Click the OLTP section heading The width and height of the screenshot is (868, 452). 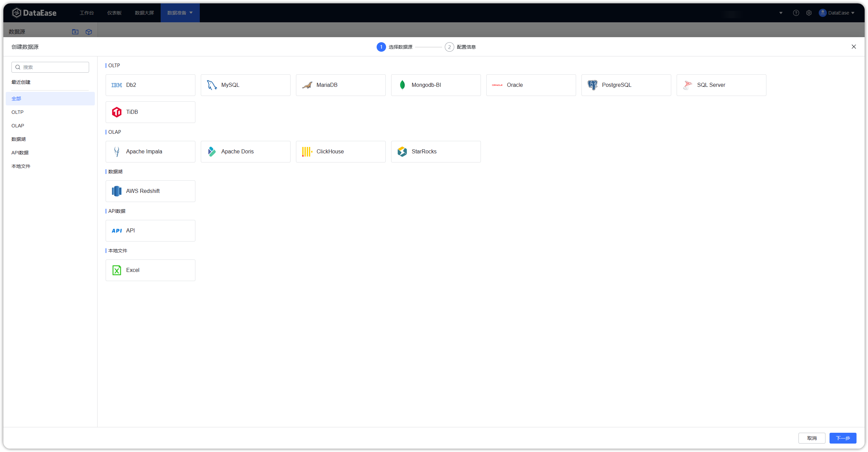(114, 66)
